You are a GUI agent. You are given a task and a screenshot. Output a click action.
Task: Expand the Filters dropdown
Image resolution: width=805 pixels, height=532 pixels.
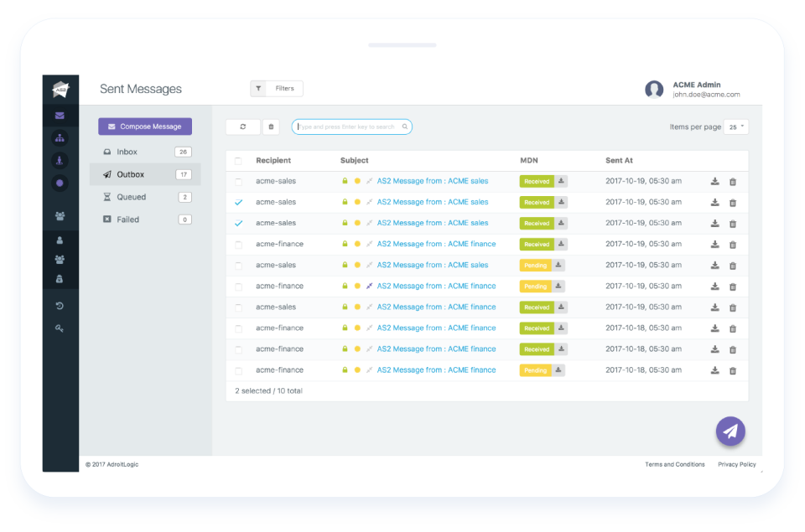coord(277,88)
